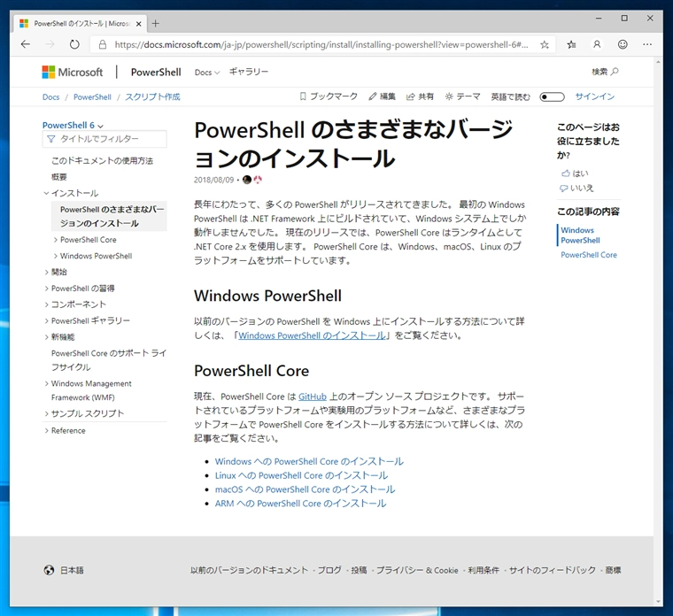Open Windows PowerShell のインストール link

point(312,335)
